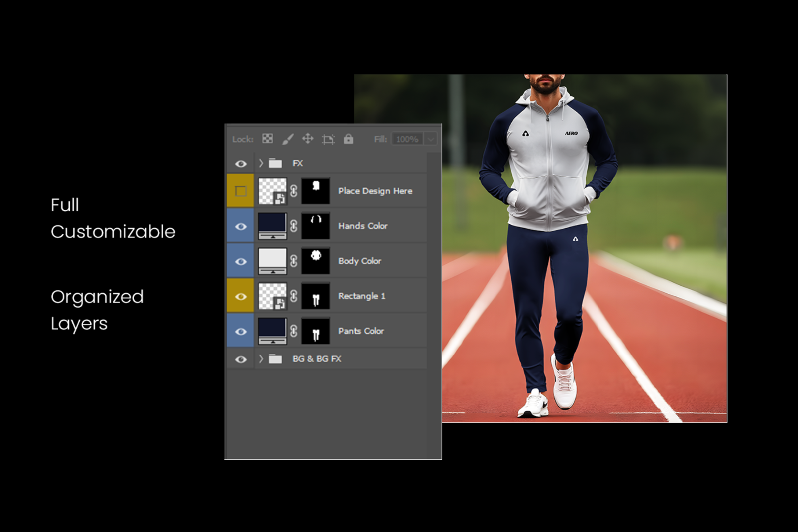Click the Fill 100% value field
798x532 pixels.
point(406,139)
